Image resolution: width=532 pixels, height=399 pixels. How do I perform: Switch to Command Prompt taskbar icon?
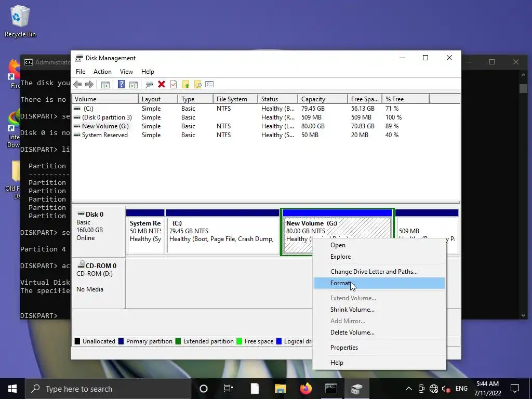(x=331, y=389)
